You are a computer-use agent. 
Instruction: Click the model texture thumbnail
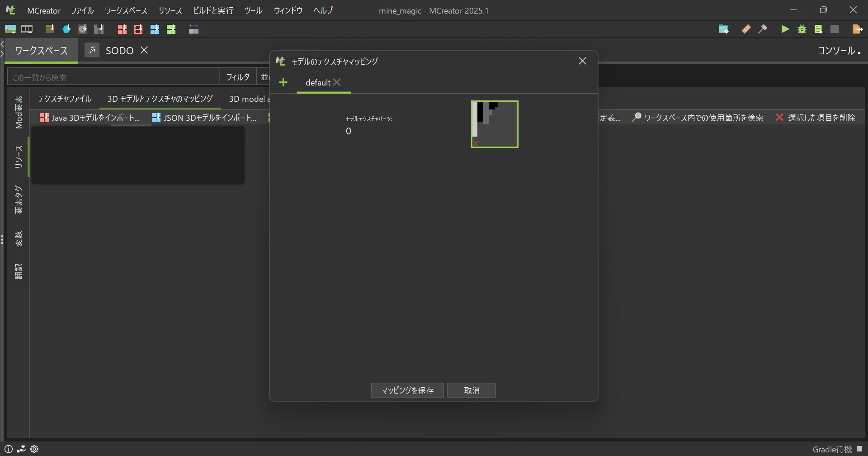[495, 124]
